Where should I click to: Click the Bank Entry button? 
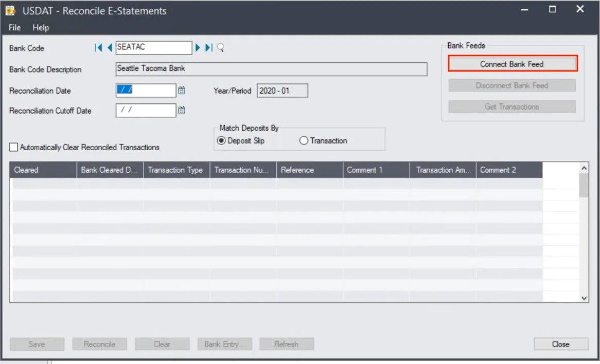[225, 344]
